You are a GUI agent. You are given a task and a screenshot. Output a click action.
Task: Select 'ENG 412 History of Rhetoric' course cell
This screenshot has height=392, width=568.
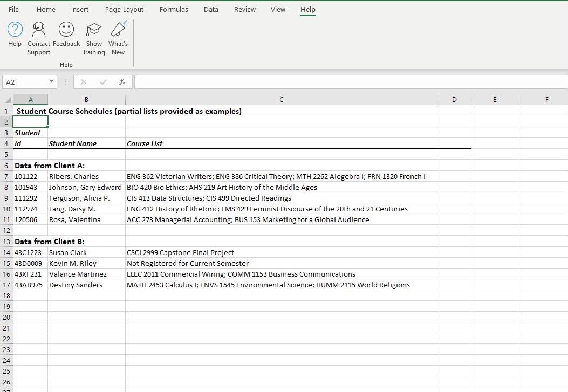(281, 209)
